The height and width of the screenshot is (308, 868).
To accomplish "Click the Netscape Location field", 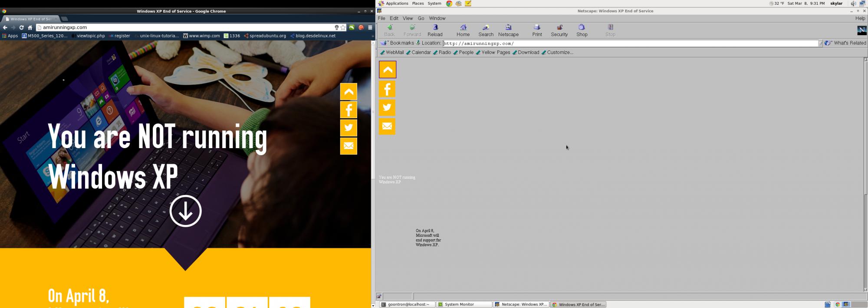I will (x=630, y=43).
